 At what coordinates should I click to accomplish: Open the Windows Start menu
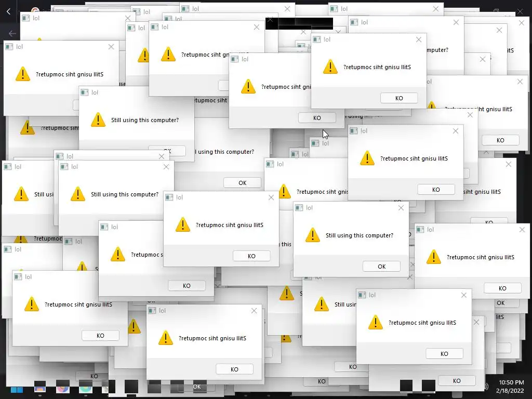click(17, 390)
